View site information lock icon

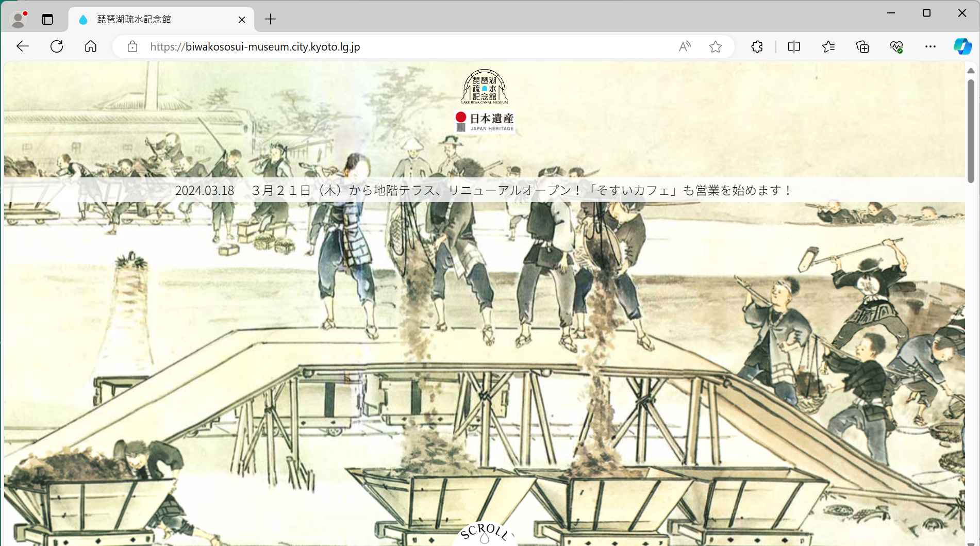132,47
